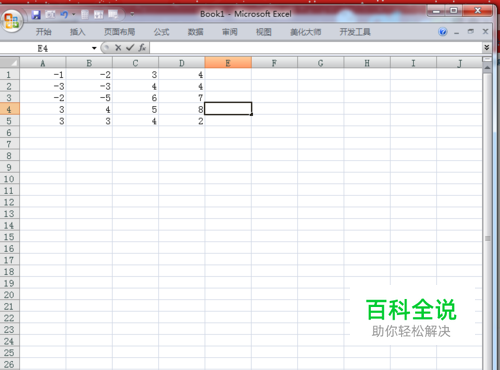Click cell A1 containing -1
Image resolution: width=500 pixels, height=370 pixels.
tap(43, 75)
